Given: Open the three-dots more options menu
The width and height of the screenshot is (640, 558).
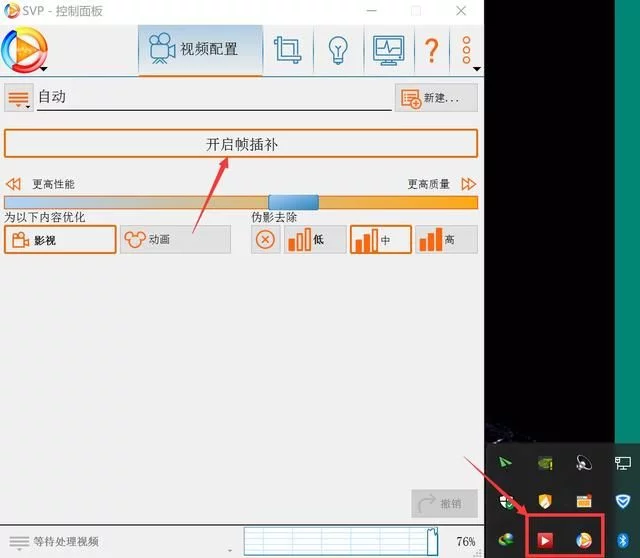Looking at the screenshot, I should click(x=467, y=51).
